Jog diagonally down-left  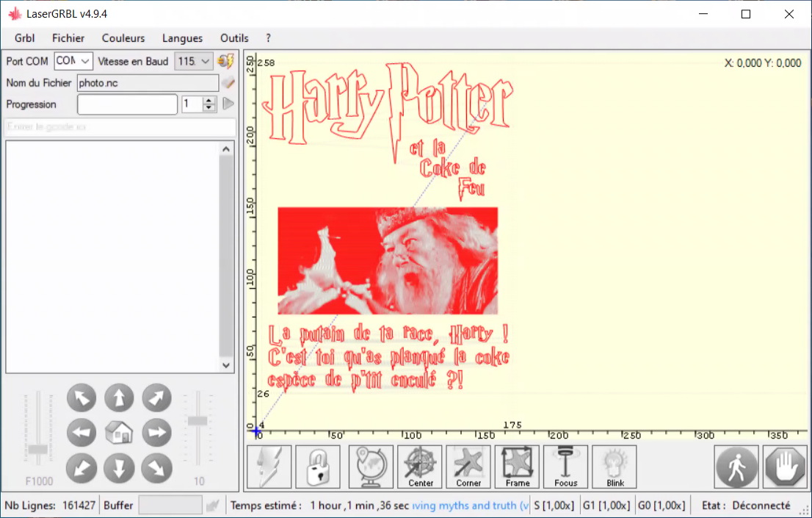tap(81, 468)
